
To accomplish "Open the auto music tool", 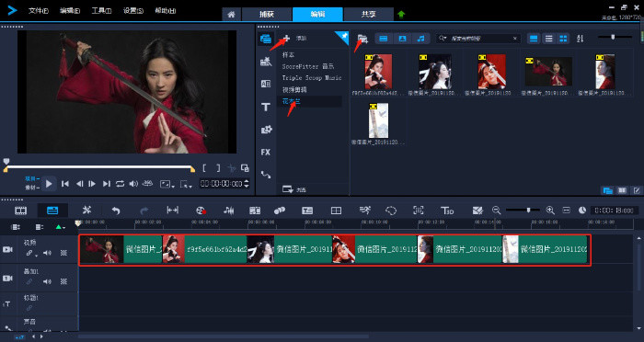I will pos(255,211).
